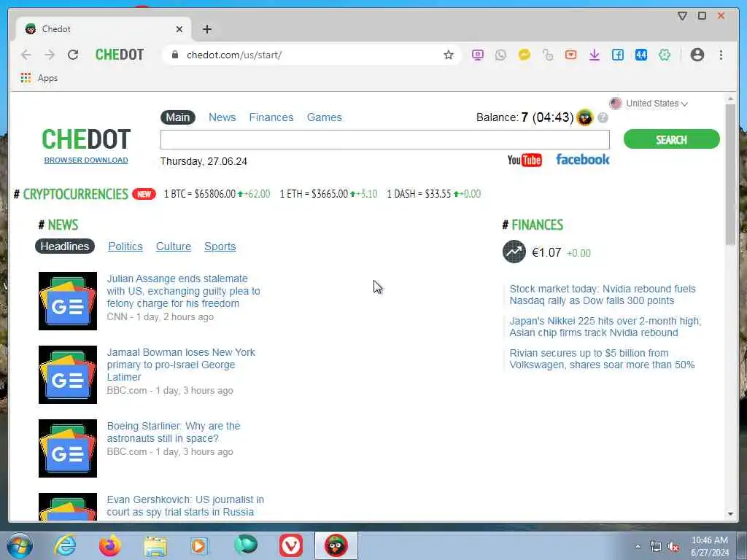Click the 1 DASH price text
Viewport: 747px width, 560px height.
[x=433, y=194]
